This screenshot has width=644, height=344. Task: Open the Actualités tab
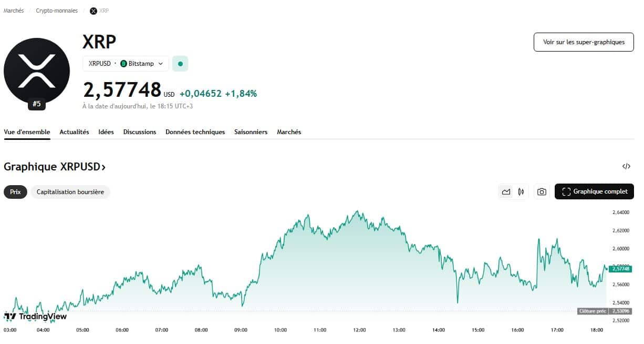point(74,132)
